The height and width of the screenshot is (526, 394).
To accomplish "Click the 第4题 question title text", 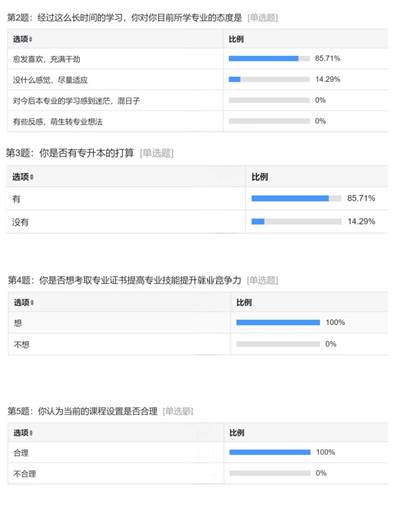I will tap(143, 280).
